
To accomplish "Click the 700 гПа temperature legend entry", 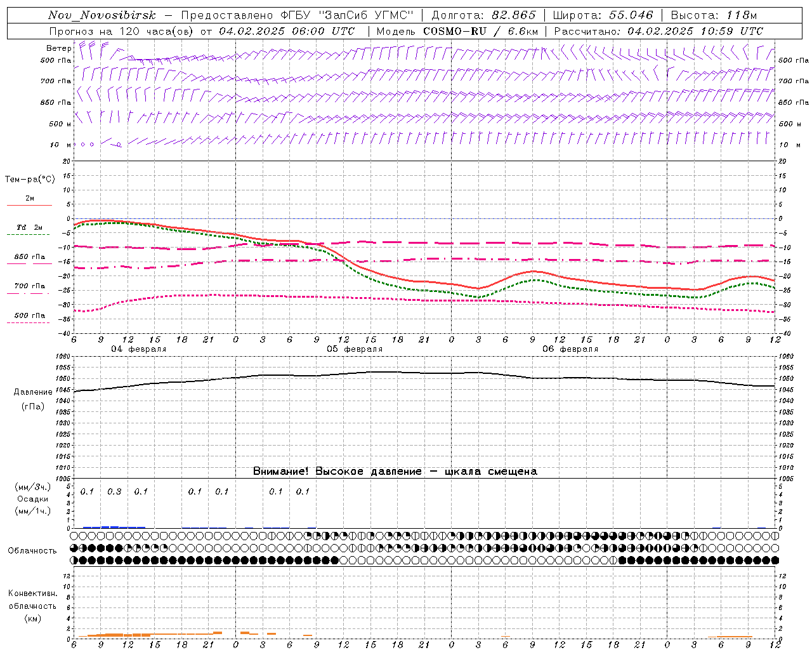I will tap(30, 286).
